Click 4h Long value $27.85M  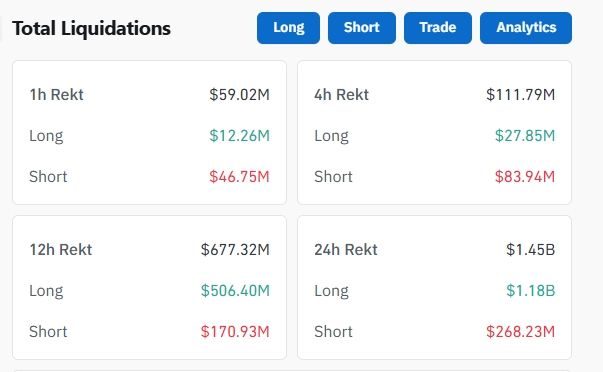[x=525, y=136]
